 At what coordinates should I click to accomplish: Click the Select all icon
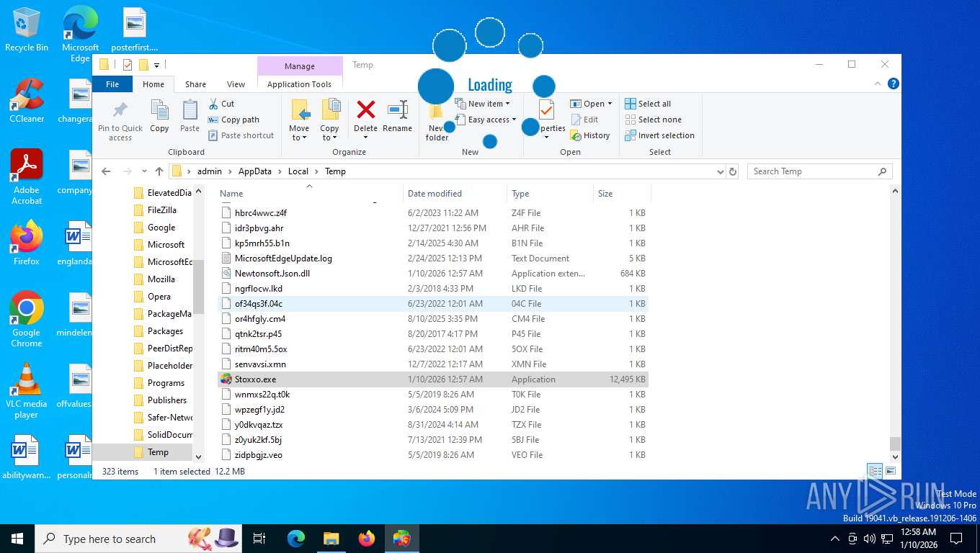pyautogui.click(x=631, y=104)
